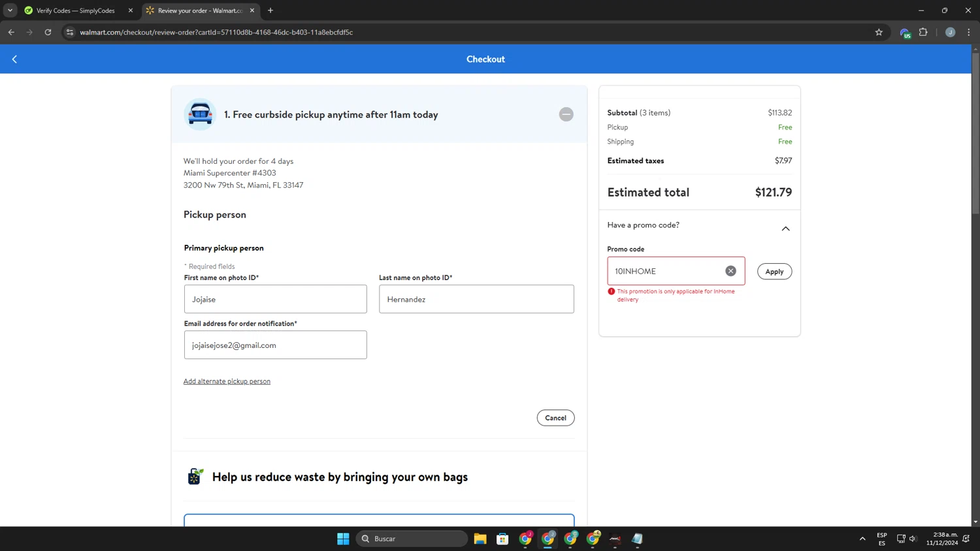Click Add alternate pickup person link
Image resolution: width=980 pixels, height=551 pixels.
point(227,381)
